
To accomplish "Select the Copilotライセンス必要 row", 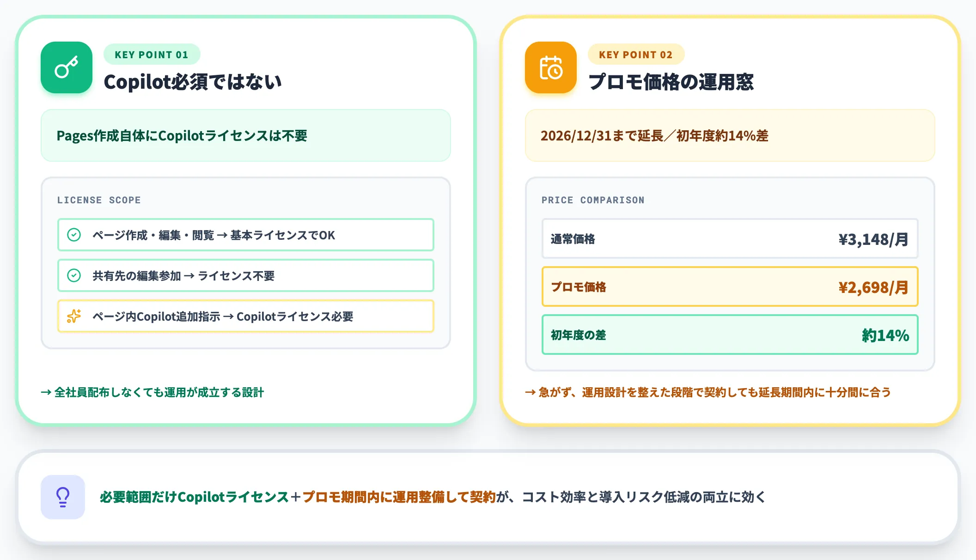I will (x=246, y=316).
